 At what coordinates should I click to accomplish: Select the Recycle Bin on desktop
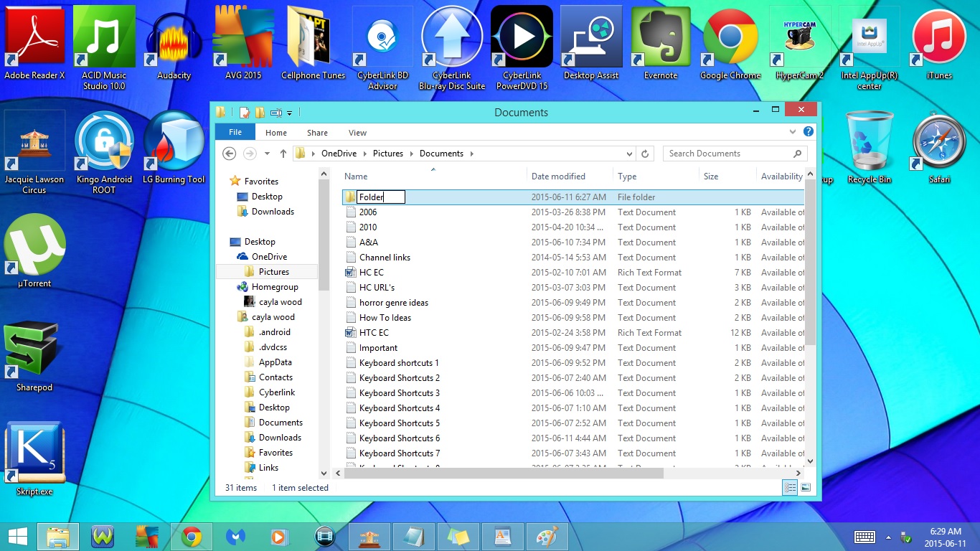870,147
